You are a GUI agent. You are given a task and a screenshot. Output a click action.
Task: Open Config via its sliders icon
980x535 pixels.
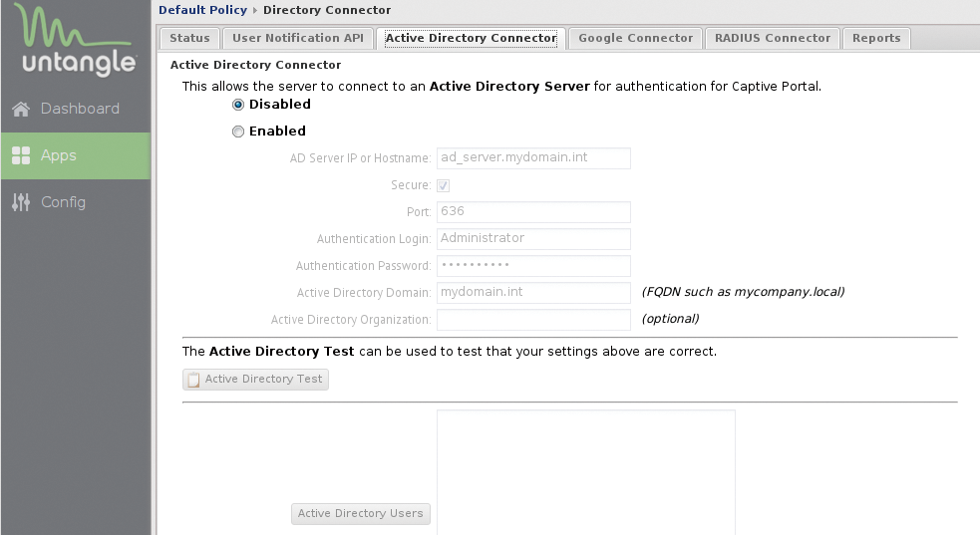21,202
